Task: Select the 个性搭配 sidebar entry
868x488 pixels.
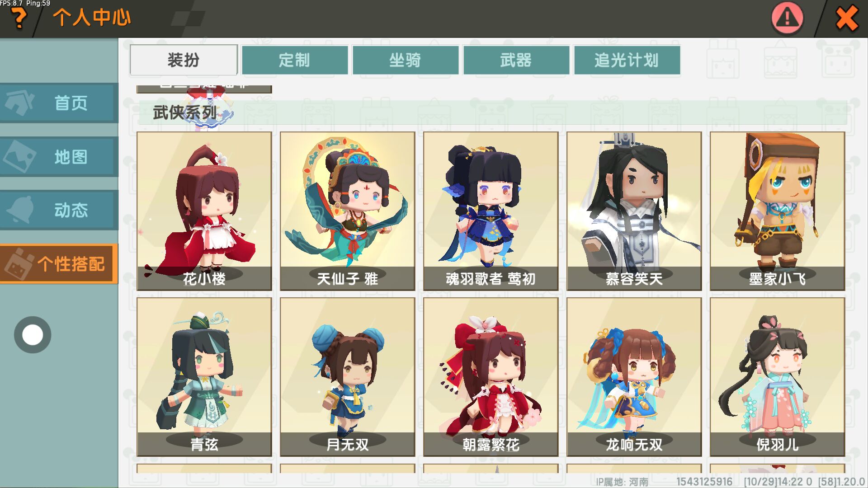Action: [x=59, y=264]
